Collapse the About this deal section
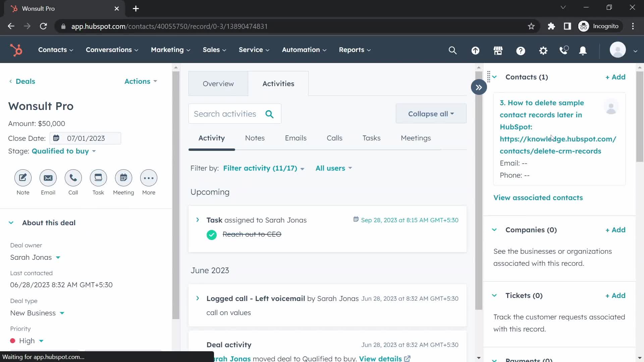 [11, 223]
